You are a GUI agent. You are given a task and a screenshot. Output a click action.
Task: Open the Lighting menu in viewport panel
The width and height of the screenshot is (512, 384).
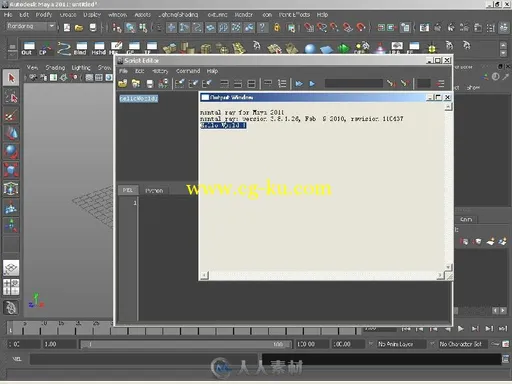click(x=81, y=68)
